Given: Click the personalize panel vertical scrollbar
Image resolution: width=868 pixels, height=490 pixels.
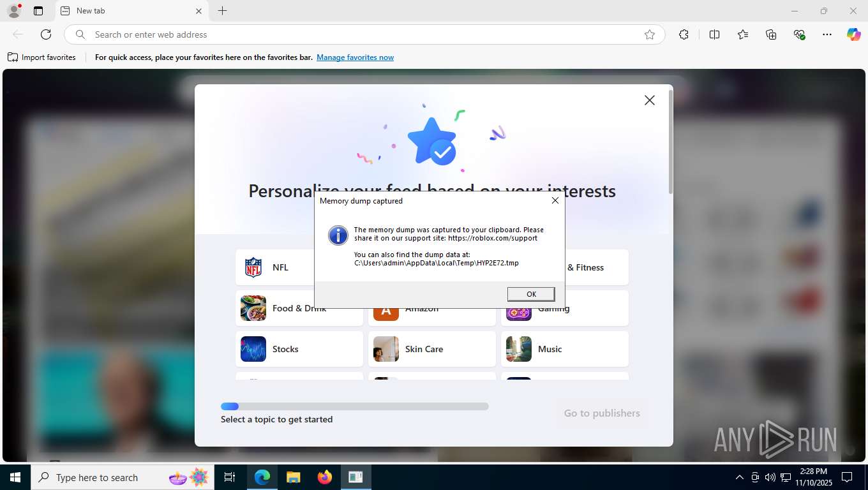Looking at the screenshot, I should click(x=670, y=142).
